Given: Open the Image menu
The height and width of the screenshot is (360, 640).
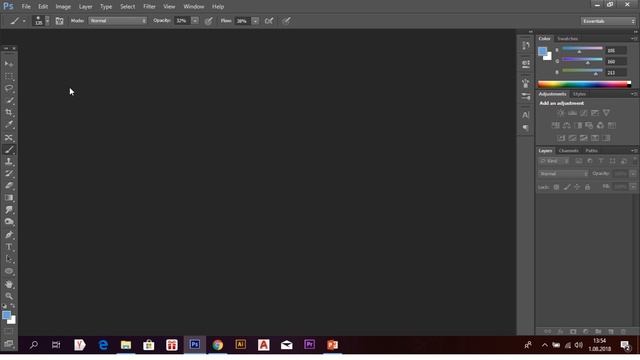Looking at the screenshot, I should [63, 7].
